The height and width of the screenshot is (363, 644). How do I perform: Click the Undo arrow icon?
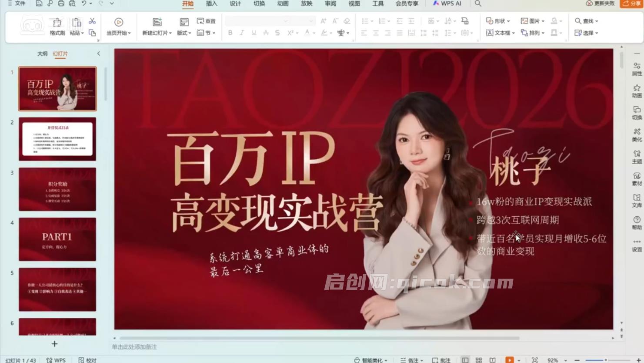click(84, 3)
